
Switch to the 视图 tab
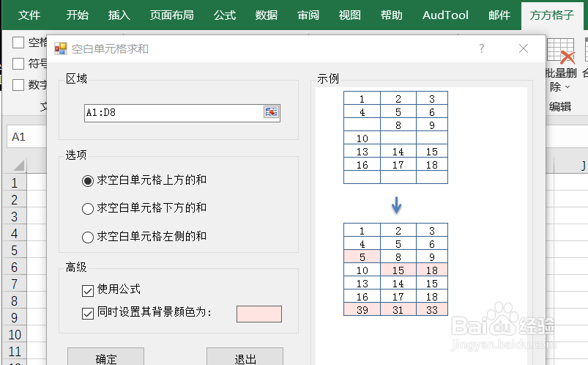[350, 15]
